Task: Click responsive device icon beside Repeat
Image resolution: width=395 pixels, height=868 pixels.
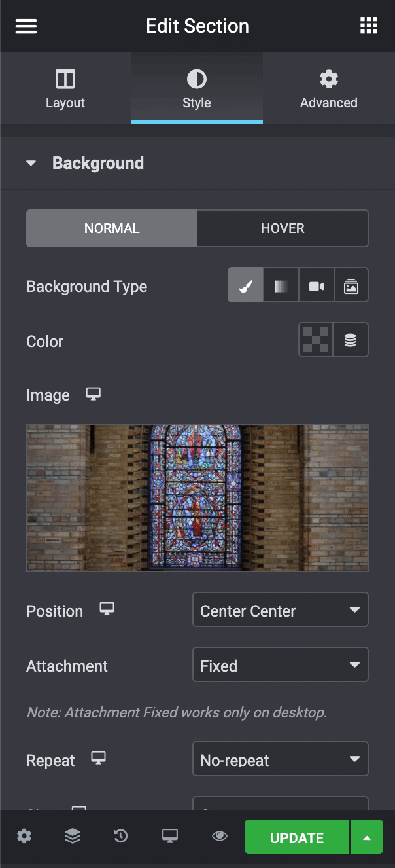Action: pyautogui.click(x=98, y=759)
